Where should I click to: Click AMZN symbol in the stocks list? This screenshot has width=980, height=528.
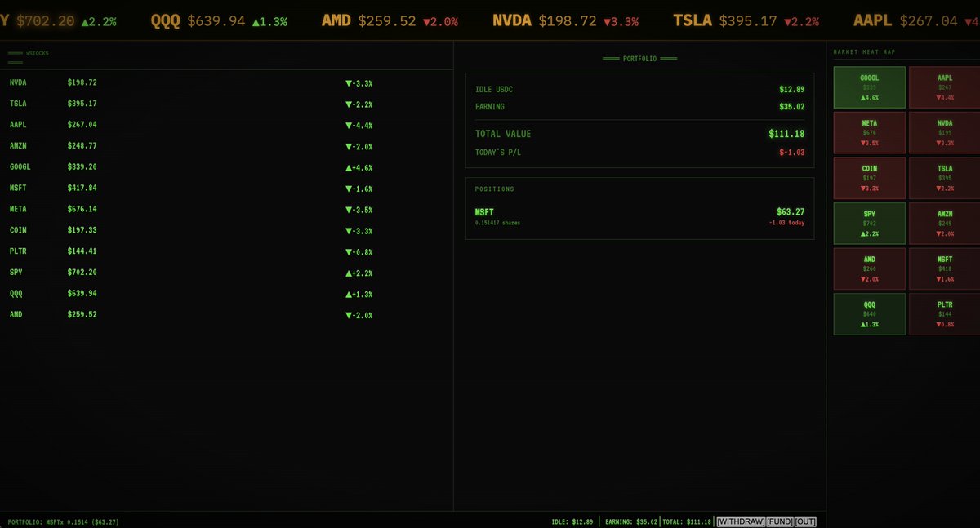[x=18, y=146]
